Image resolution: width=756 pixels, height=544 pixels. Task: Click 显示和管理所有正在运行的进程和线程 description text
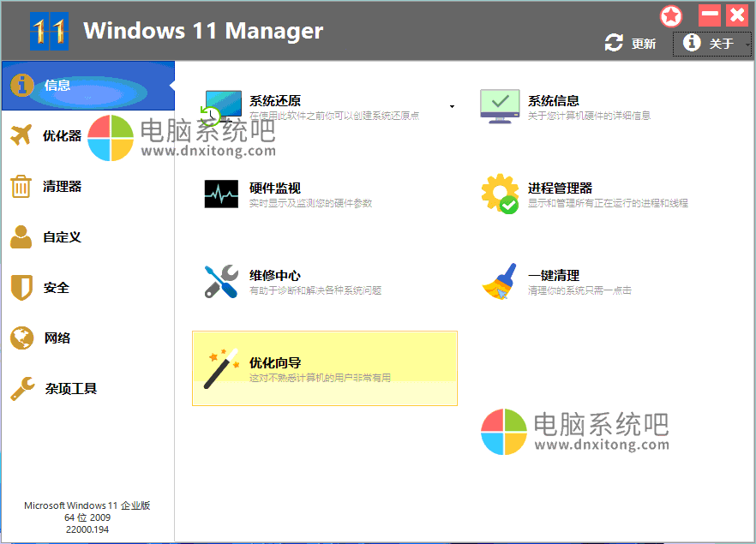[x=608, y=203]
